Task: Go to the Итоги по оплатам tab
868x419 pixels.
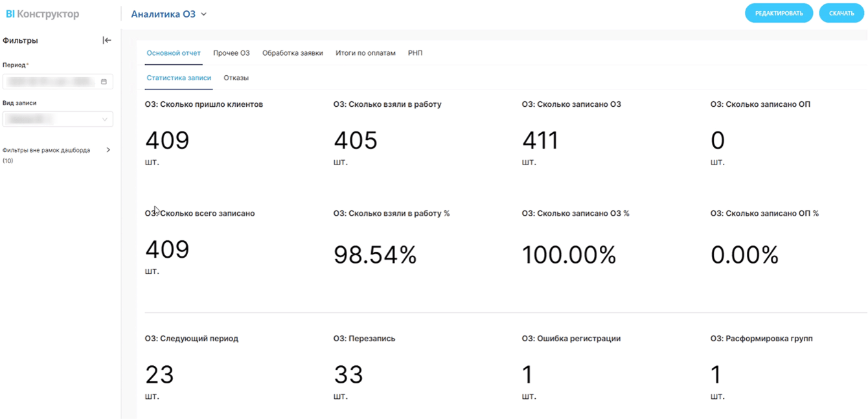Action: (365, 53)
